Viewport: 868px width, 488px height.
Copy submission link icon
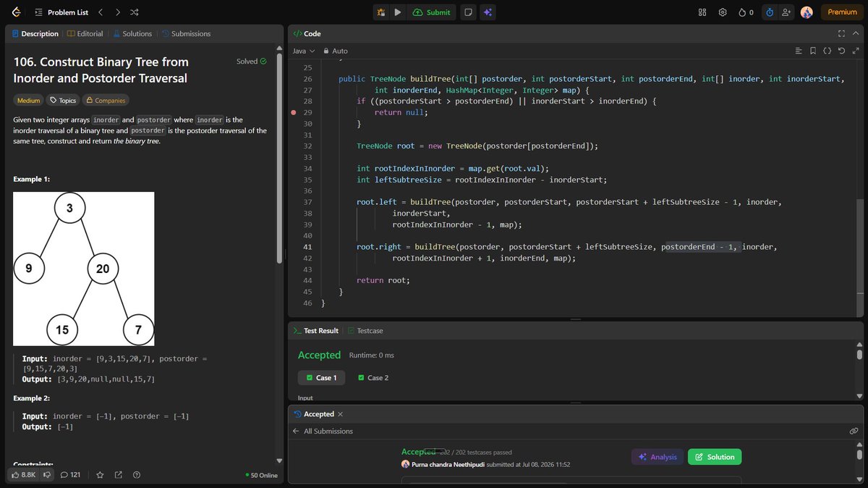pyautogui.click(x=854, y=431)
